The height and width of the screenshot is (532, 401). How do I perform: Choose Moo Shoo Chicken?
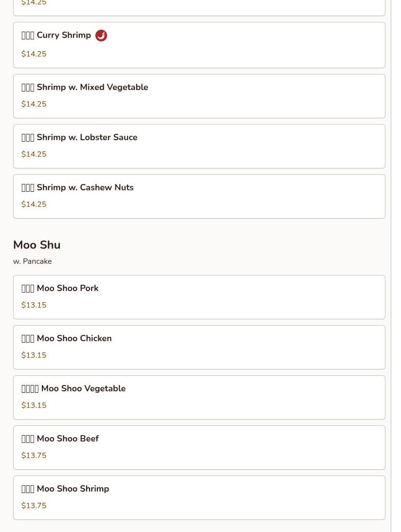[x=199, y=348]
